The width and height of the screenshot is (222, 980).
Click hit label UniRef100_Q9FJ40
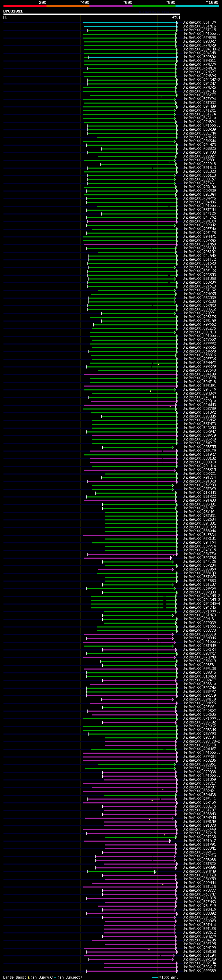point(199,390)
